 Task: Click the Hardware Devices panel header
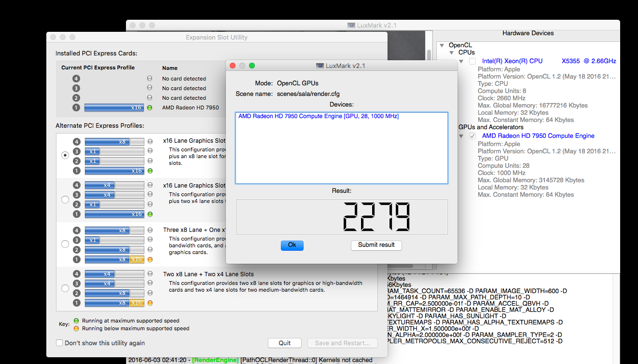coord(528,33)
